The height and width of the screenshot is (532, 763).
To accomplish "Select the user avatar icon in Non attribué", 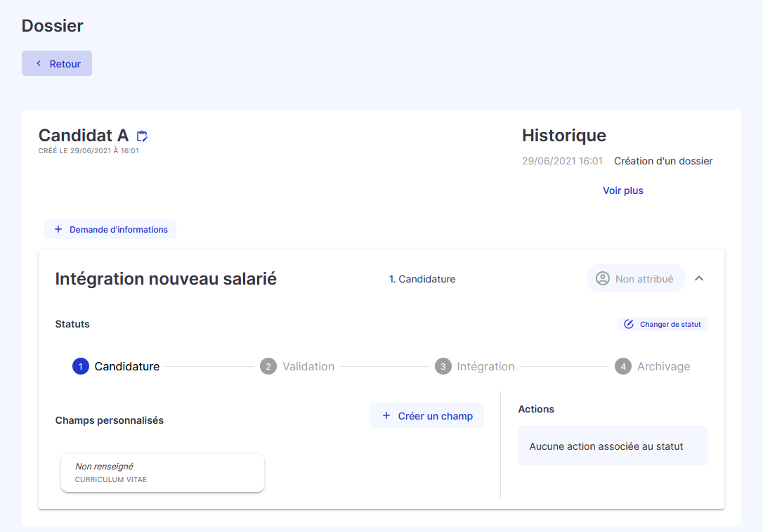I will click(x=602, y=278).
